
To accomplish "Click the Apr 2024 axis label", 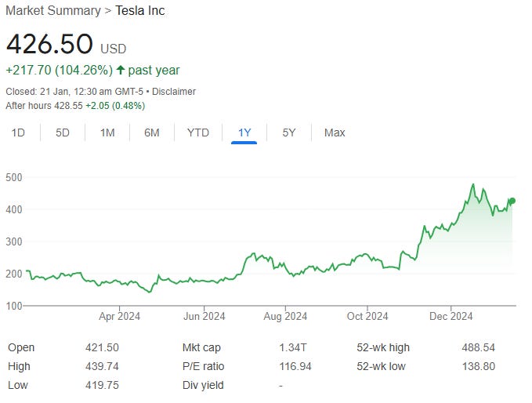I will [119, 317].
